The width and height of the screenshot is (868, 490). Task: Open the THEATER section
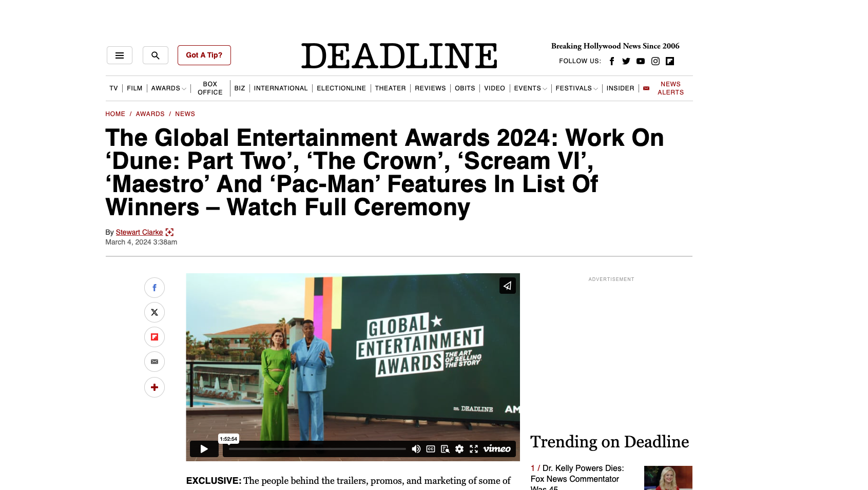390,88
